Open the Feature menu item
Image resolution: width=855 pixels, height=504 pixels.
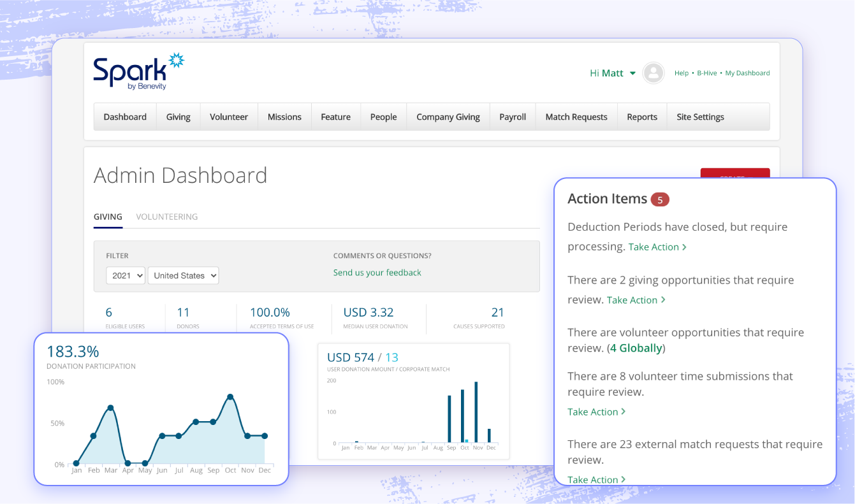click(x=336, y=117)
